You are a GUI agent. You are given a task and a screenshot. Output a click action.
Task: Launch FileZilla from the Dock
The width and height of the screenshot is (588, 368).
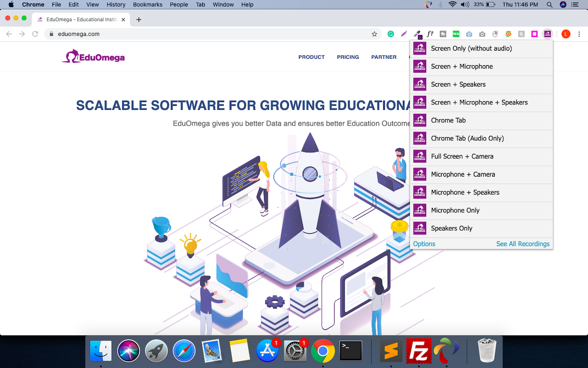[x=419, y=351]
